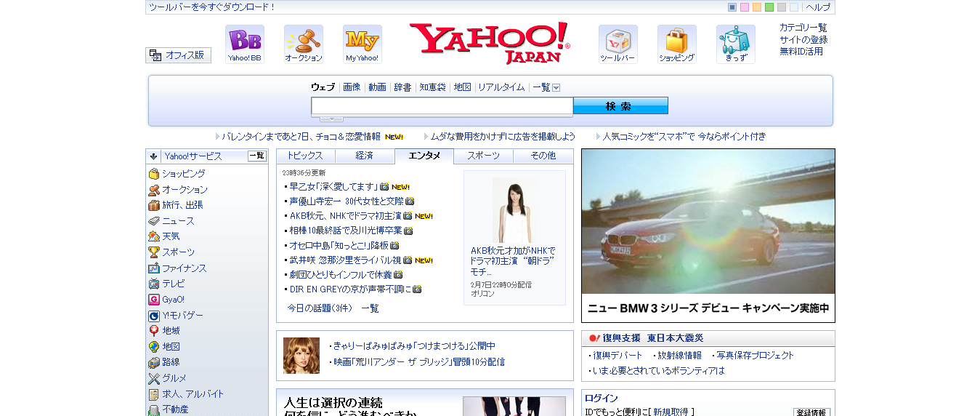980x416 pixels.
Task: Select the orange page color swatch
Action: coord(757,7)
